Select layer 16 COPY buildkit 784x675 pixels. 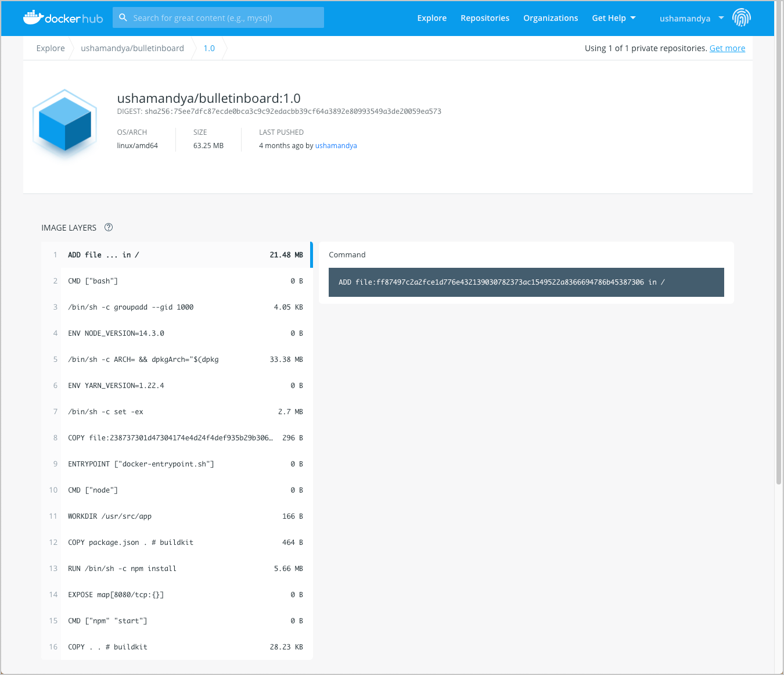[177, 647]
